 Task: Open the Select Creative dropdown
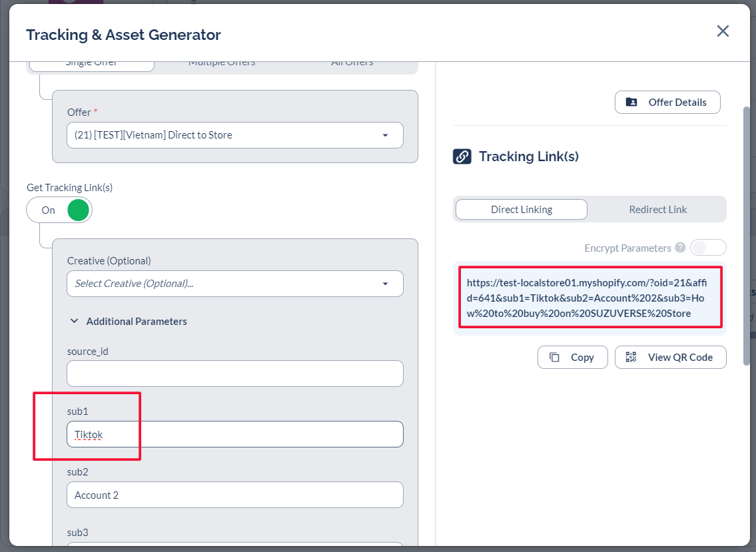pyautogui.click(x=235, y=284)
